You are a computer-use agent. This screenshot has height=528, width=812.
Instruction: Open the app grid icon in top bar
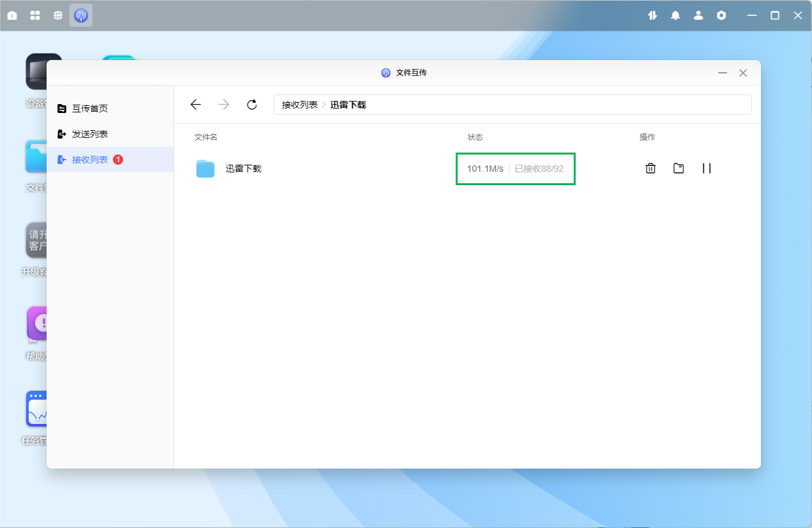click(35, 15)
